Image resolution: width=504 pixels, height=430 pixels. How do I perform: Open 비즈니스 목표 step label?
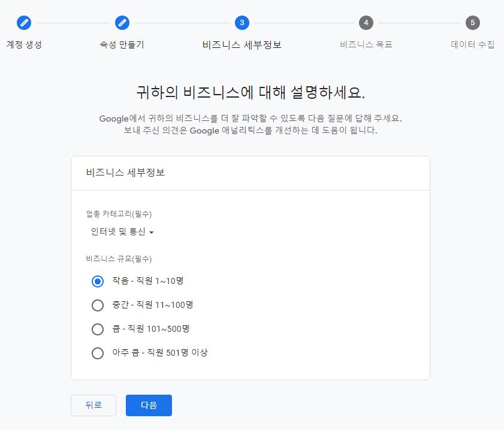coord(366,45)
